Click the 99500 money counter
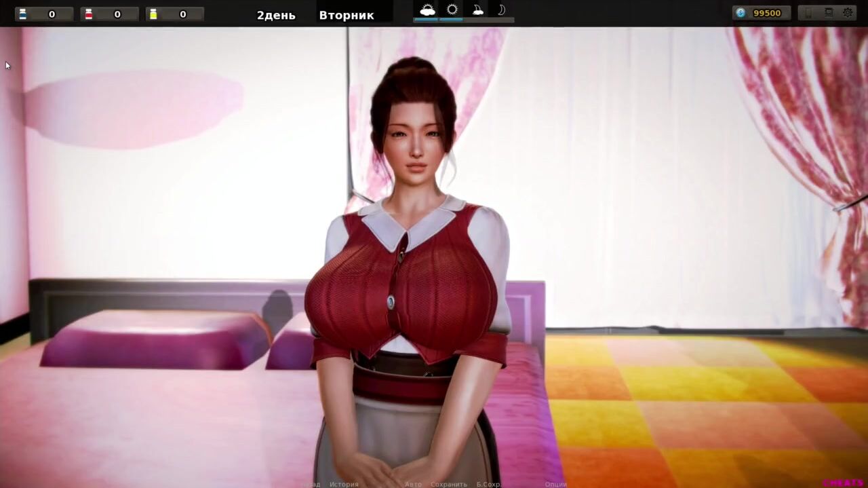The width and height of the screenshot is (868, 488). (x=767, y=13)
